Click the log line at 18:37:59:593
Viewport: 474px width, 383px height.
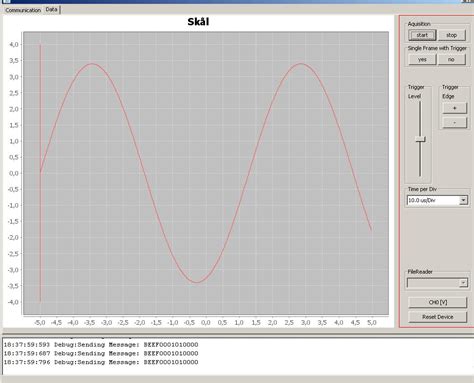[x=101, y=345]
